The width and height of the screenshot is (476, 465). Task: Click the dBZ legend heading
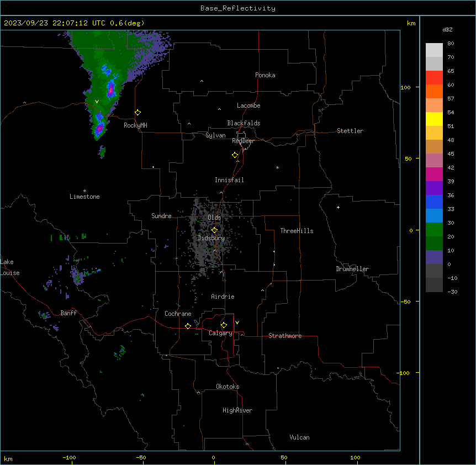coord(447,29)
